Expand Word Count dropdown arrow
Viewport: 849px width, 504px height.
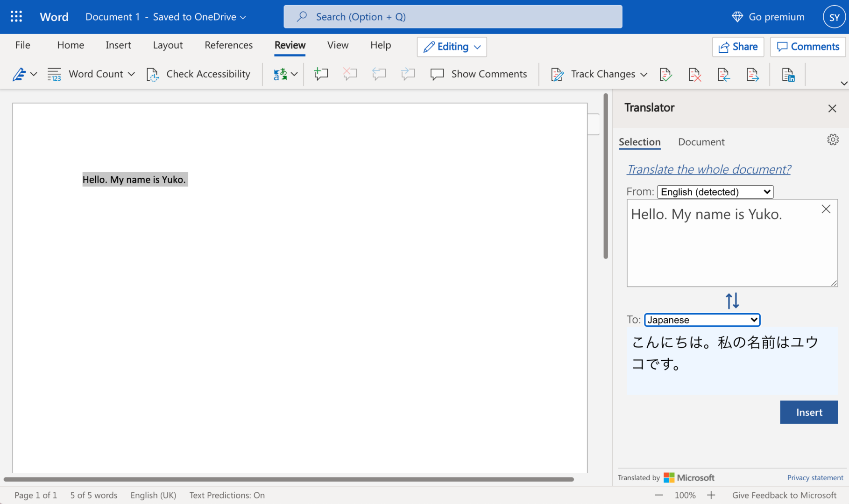pyautogui.click(x=131, y=74)
